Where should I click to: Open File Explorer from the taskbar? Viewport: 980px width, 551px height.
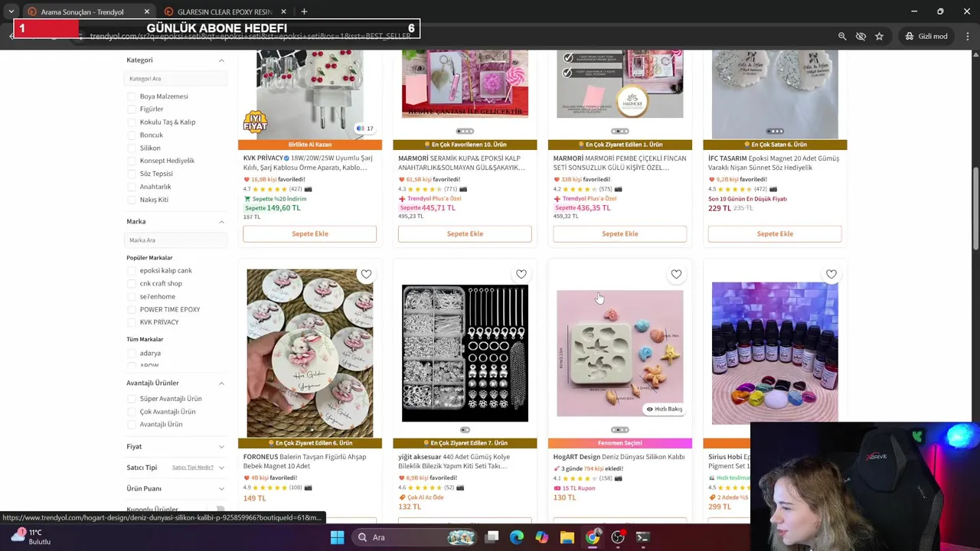[x=567, y=537]
